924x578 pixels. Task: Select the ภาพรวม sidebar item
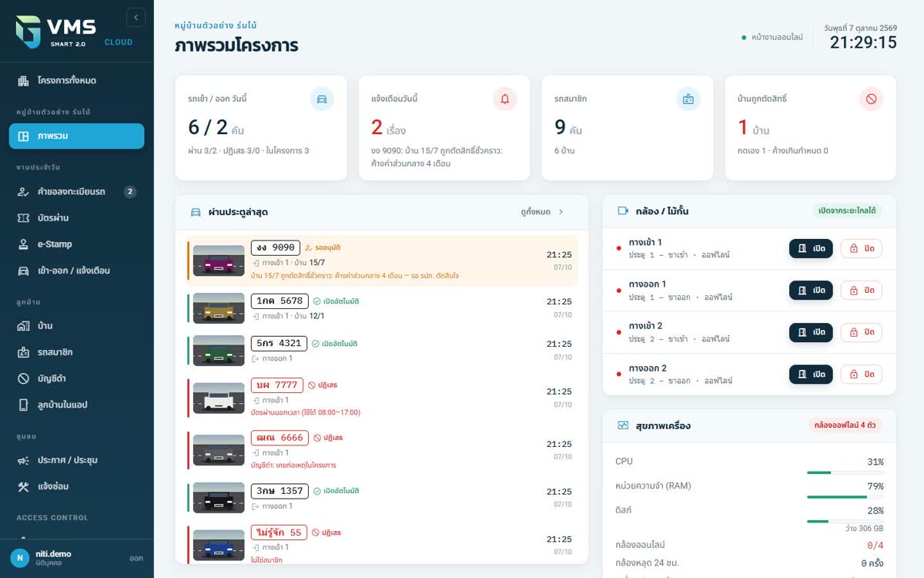click(x=76, y=136)
